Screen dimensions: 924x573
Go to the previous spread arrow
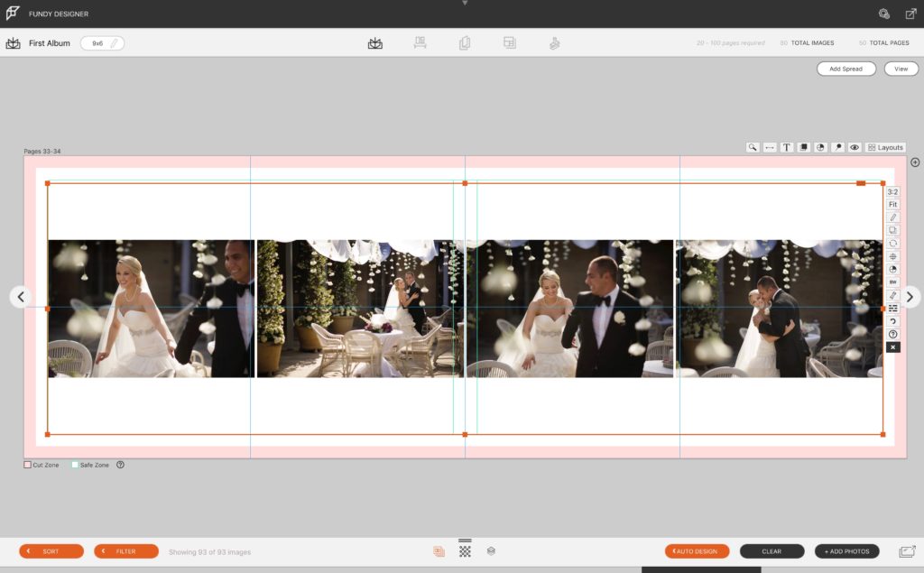[21, 297]
